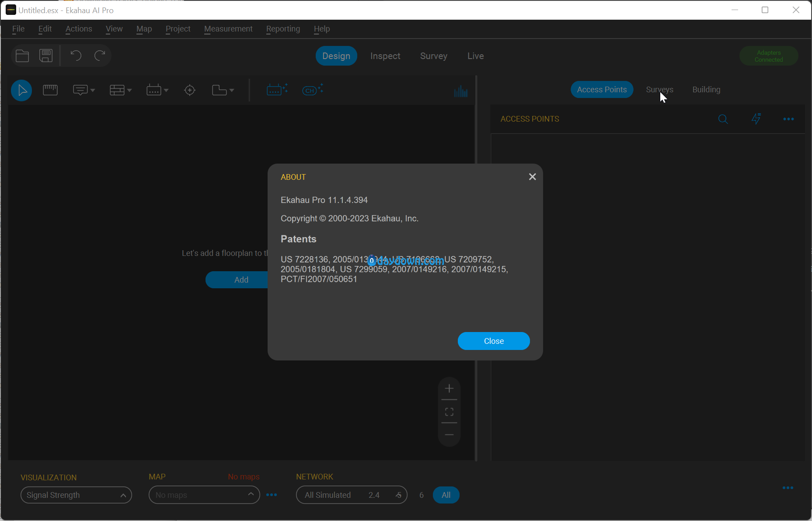The image size is (812, 521).
Task: Expand the access point tool dropdown arrow
Action: coord(166,90)
